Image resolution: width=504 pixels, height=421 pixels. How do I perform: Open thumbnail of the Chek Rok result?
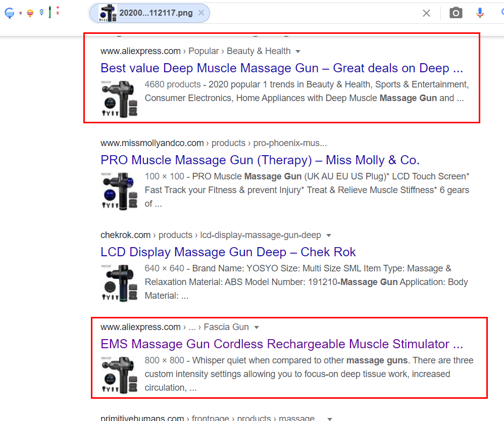[119, 283]
